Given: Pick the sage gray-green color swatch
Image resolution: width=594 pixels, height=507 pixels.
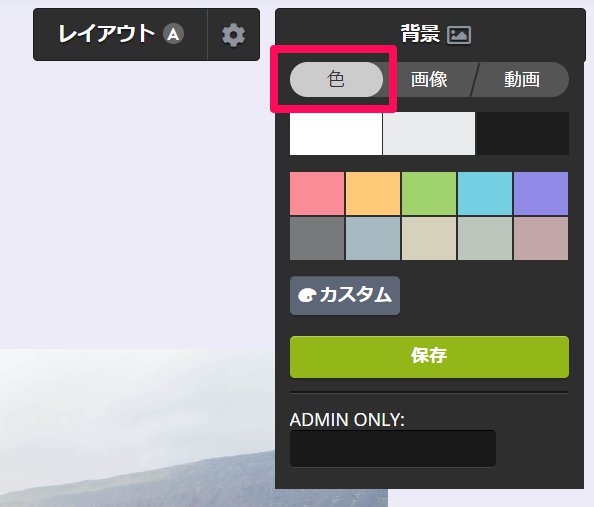Looking at the screenshot, I should pyautogui.click(x=485, y=238).
